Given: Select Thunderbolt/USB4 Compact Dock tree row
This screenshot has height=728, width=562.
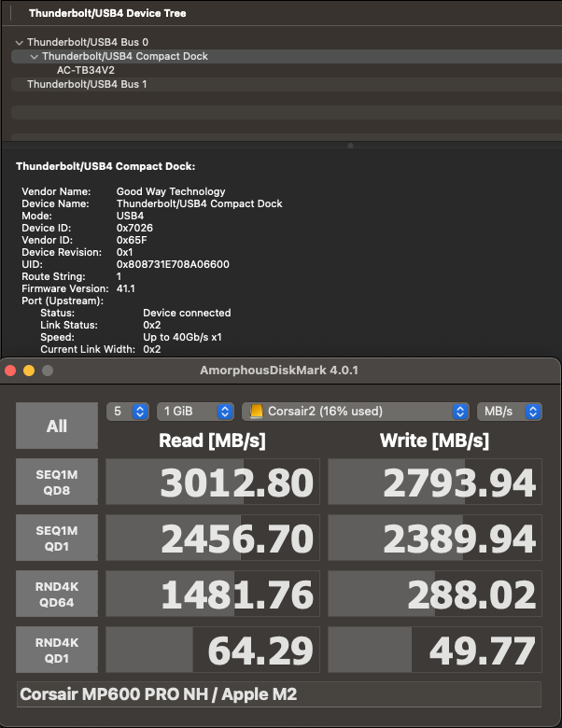Looking at the screenshot, I should 286,56.
